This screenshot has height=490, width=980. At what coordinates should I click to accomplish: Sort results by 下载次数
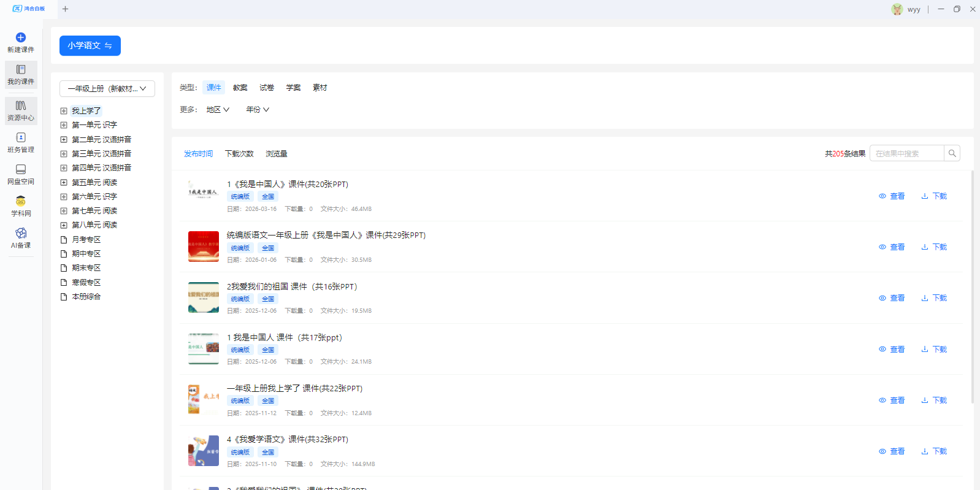point(239,154)
